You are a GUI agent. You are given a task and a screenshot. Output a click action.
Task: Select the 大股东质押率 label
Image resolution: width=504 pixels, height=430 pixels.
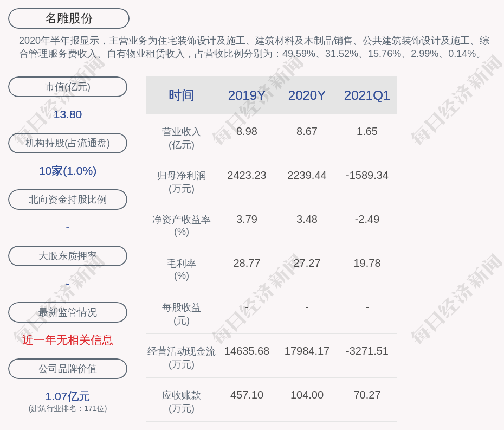click(68, 256)
